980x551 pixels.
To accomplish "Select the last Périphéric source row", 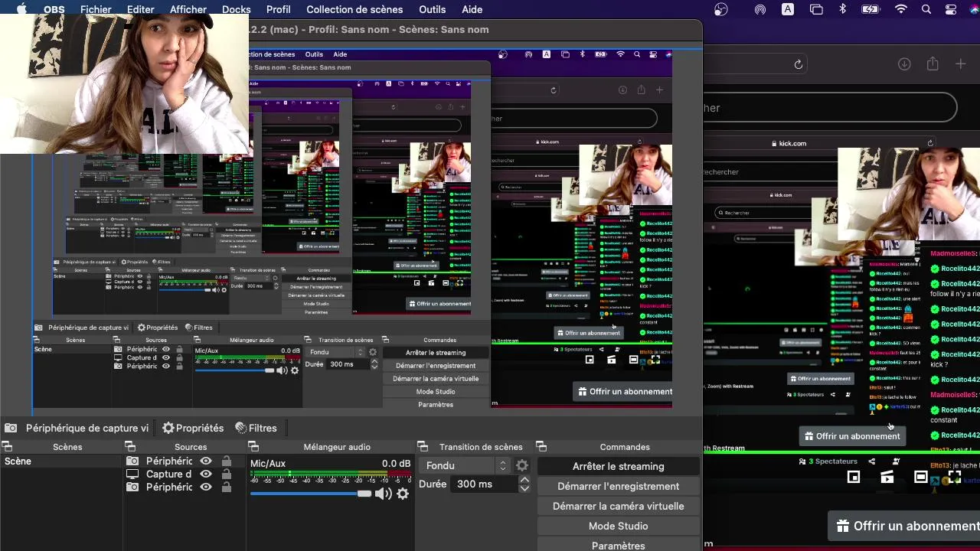I will click(168, 487).
